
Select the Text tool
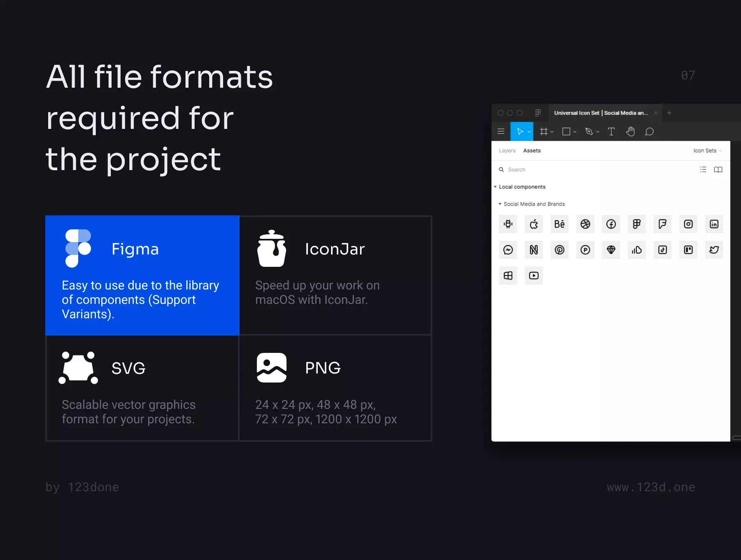coord(611,131)
